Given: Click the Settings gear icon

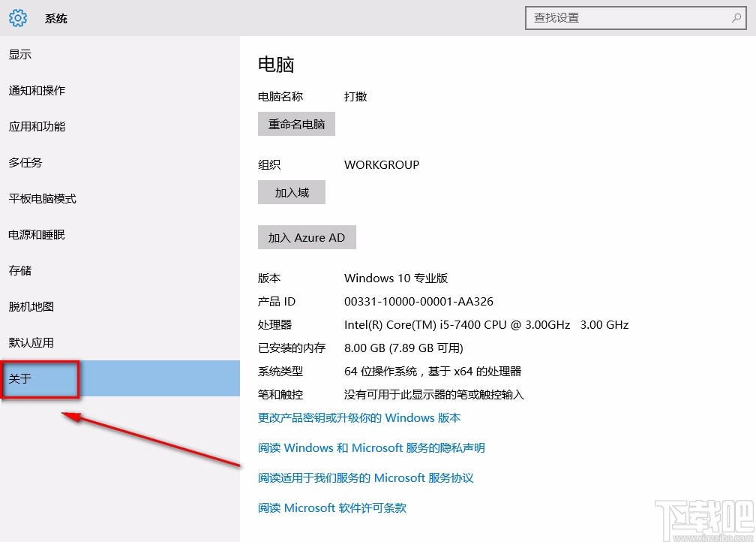Looking at the screenshot, I should 17,18.
